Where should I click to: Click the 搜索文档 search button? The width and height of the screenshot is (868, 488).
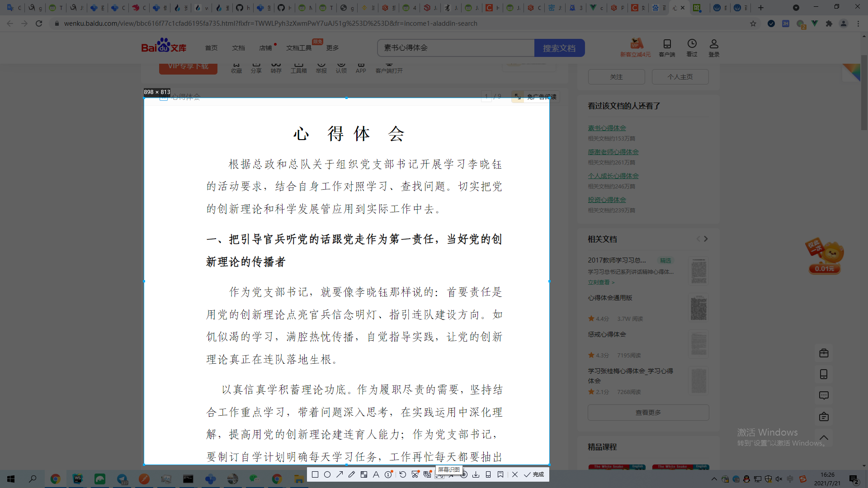(x=559, y=48)
